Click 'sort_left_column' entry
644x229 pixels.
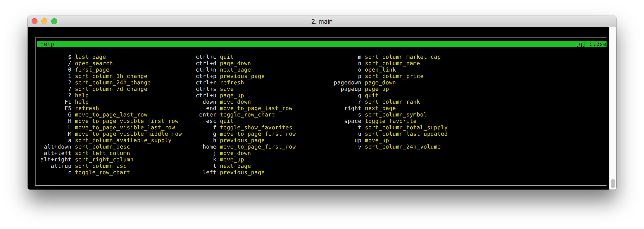coord(103,153)
